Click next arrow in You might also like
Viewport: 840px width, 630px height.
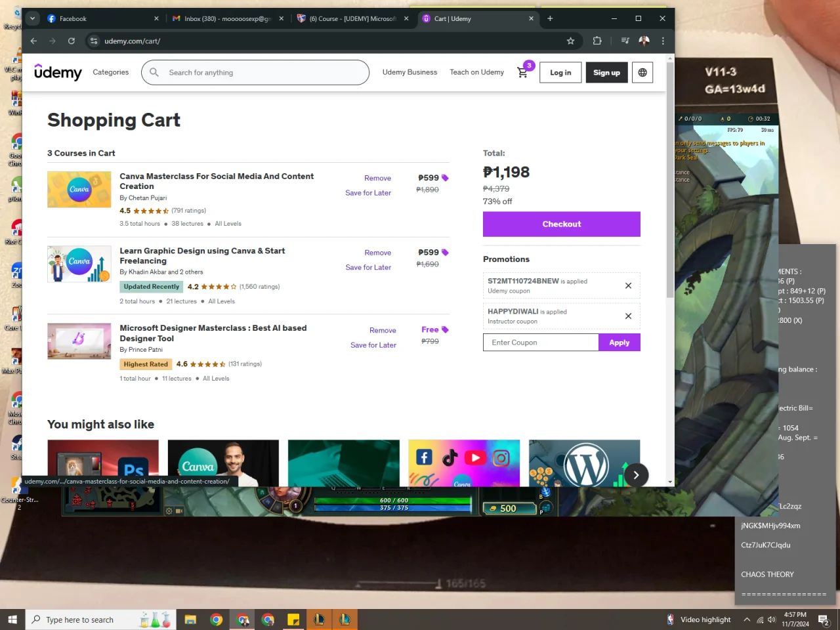[636, 475]
